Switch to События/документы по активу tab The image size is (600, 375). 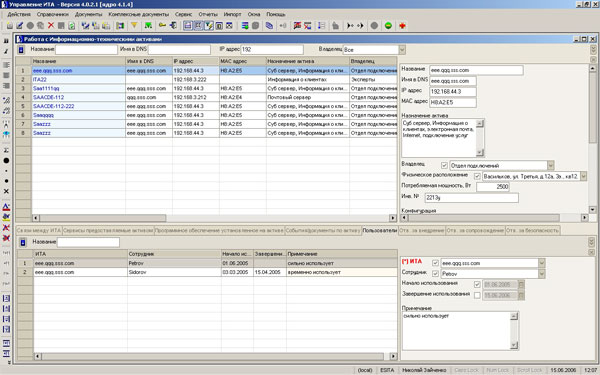323,230
